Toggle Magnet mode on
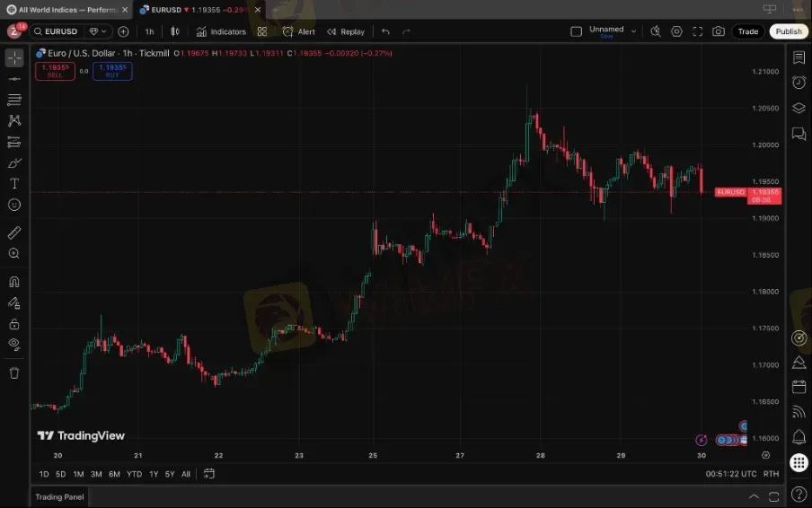Screen dimensions: 812x508 coord(14,282)
